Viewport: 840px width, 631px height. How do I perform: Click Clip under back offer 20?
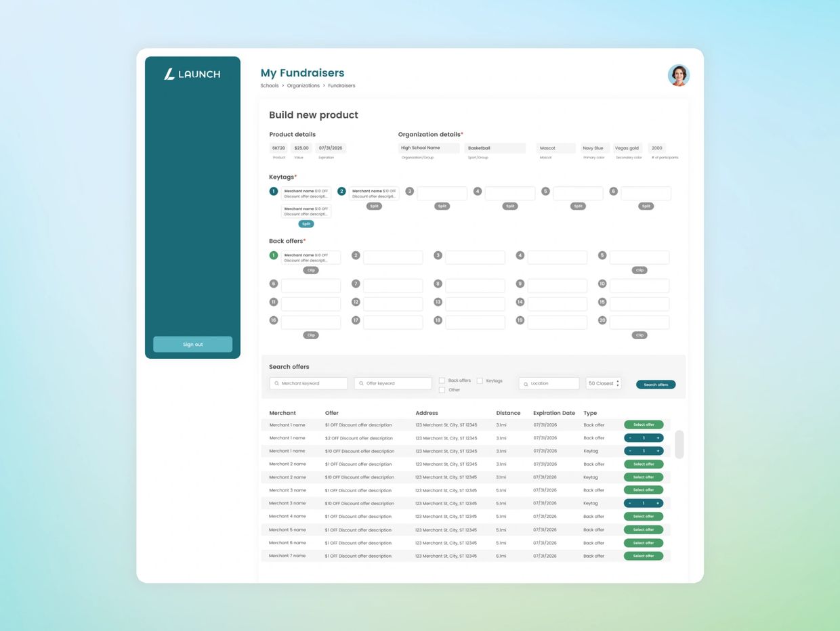[639, 335]
